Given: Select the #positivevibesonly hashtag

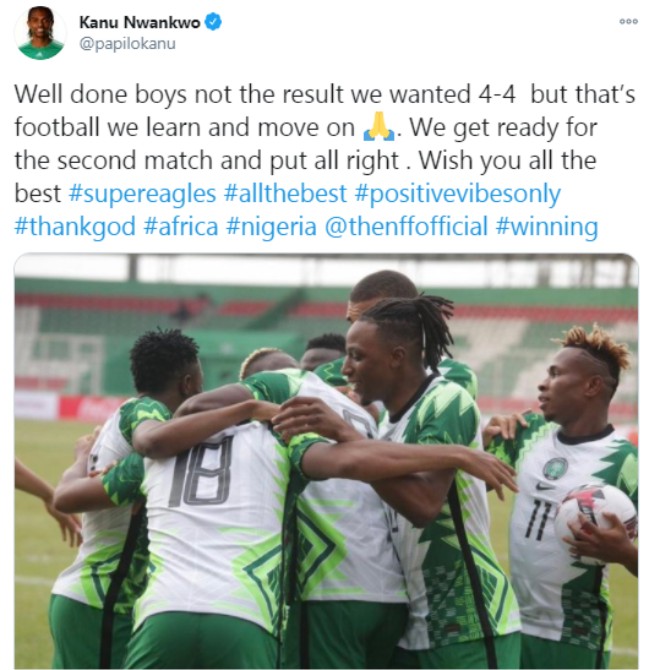Looking at the screenshot, I should point(457,194).
